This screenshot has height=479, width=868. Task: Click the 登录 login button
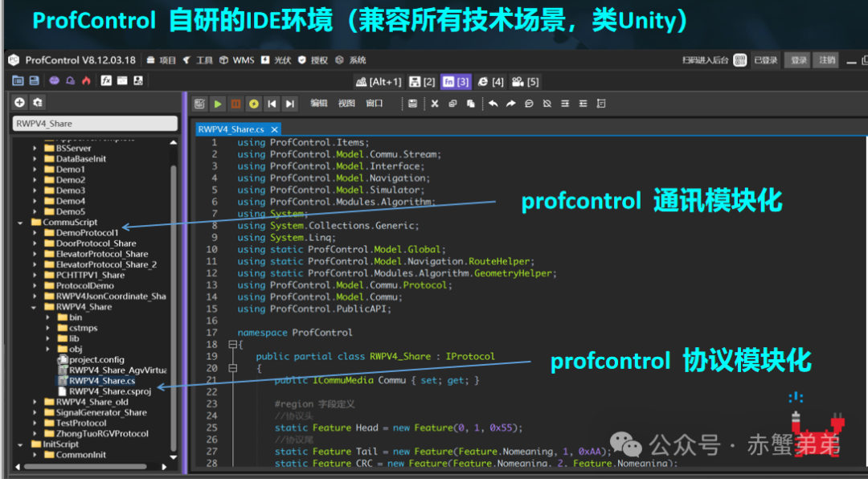pos(799,60)
